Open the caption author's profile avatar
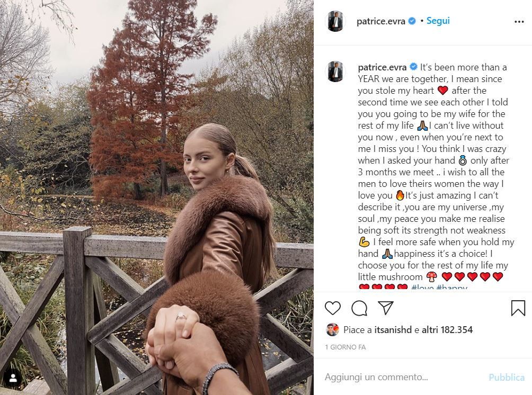The width and height of the screenshot is (532, 395). click(x=335, y=71)
